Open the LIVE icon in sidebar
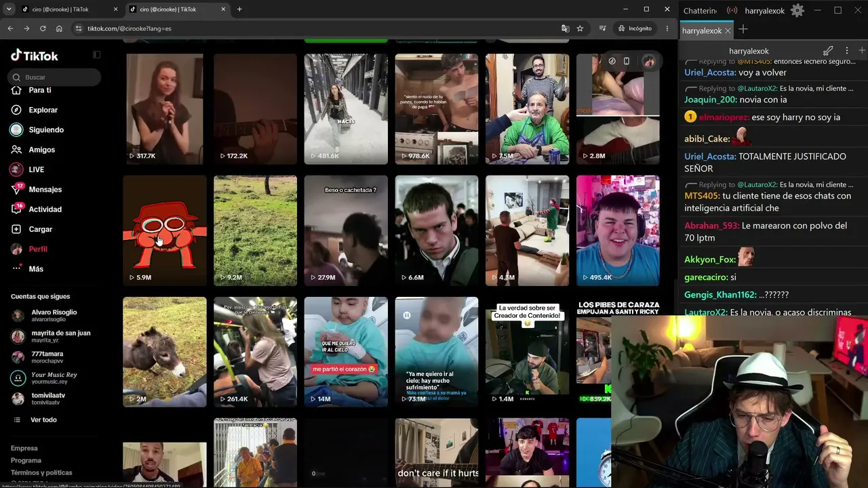868x488 pixels. [x=16, y=169]
